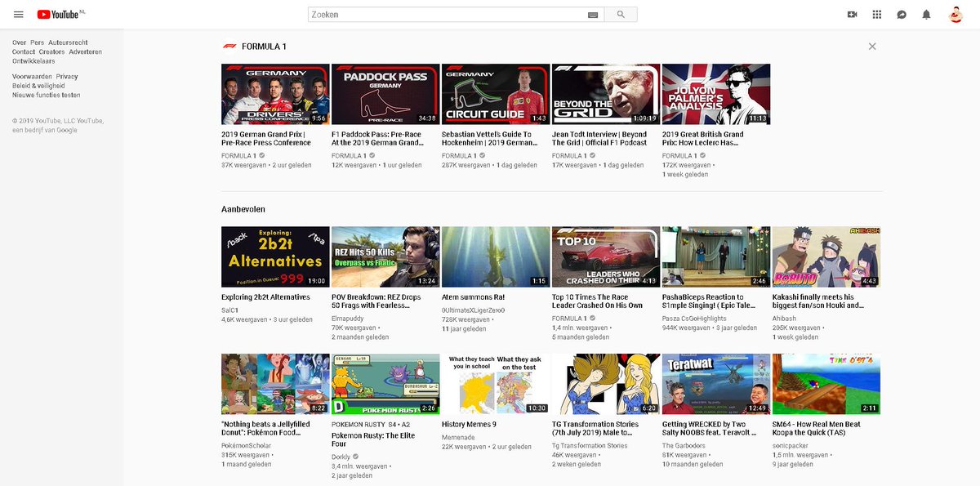The width and height of the screenshot is (980, 486).
Task: Play the History Memes 9 thumbnail
Action: [x=496, y=384]
